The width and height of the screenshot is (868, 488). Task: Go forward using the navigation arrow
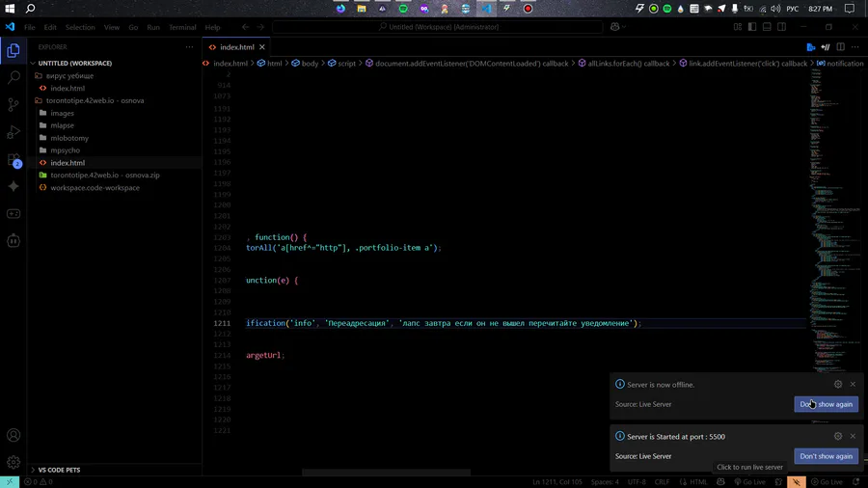[x=260, y=27]
